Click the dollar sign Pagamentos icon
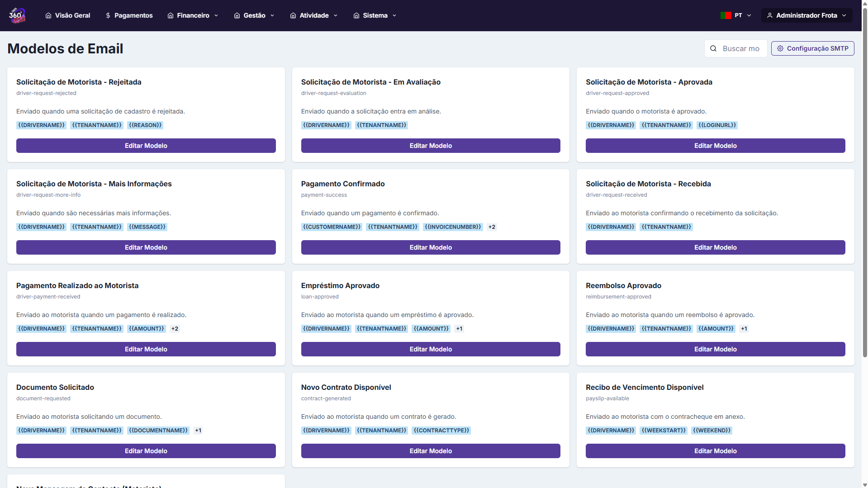Screen dimensions: 868x488 pos(108,15)
